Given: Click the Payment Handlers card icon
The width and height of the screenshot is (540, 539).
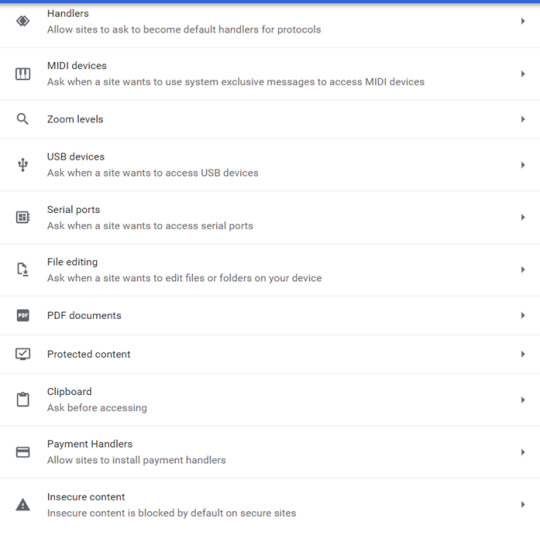Looking at the screenshot, I should click(23, 452).
